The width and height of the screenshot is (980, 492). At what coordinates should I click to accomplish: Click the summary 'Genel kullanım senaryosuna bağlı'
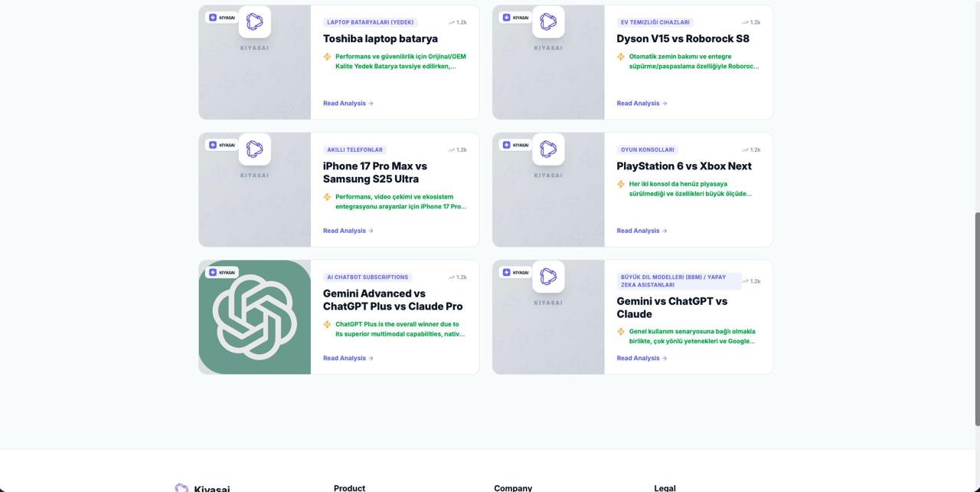692,336
